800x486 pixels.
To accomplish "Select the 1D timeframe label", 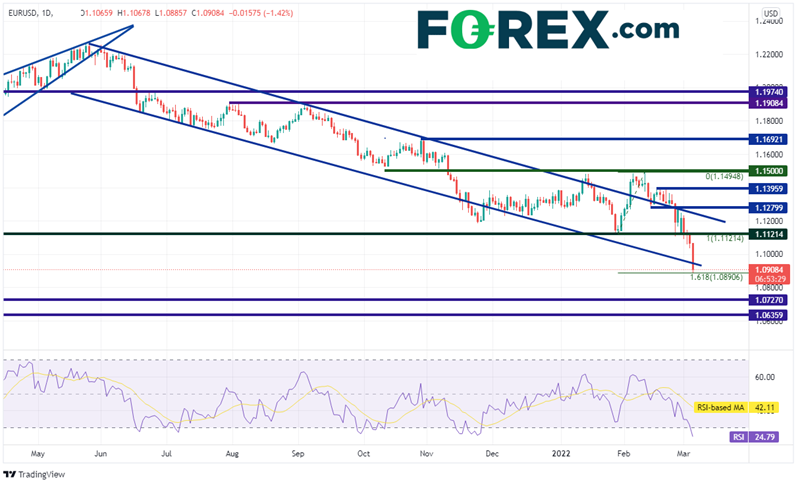I will (x=46, y=13).
